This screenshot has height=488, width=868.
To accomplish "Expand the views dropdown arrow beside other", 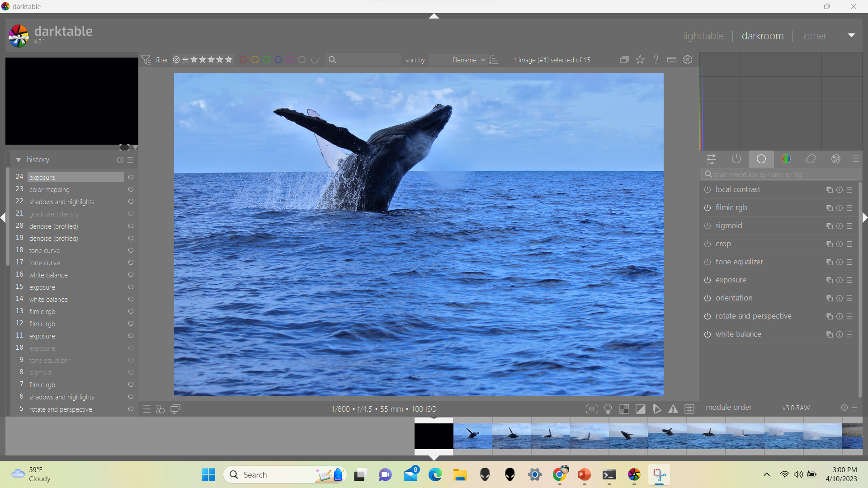I will (851, 35).
